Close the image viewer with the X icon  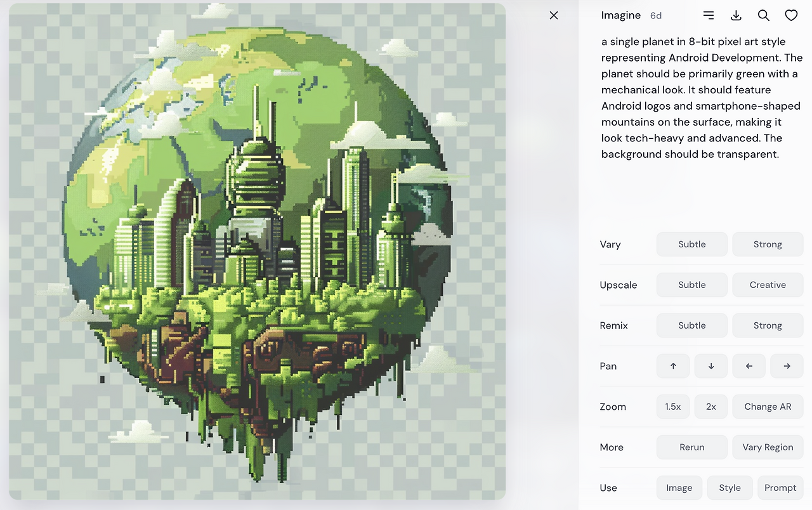click(554, 15)
